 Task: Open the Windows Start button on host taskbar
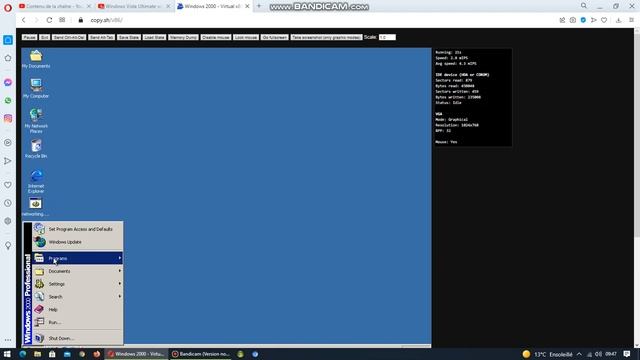7,354
